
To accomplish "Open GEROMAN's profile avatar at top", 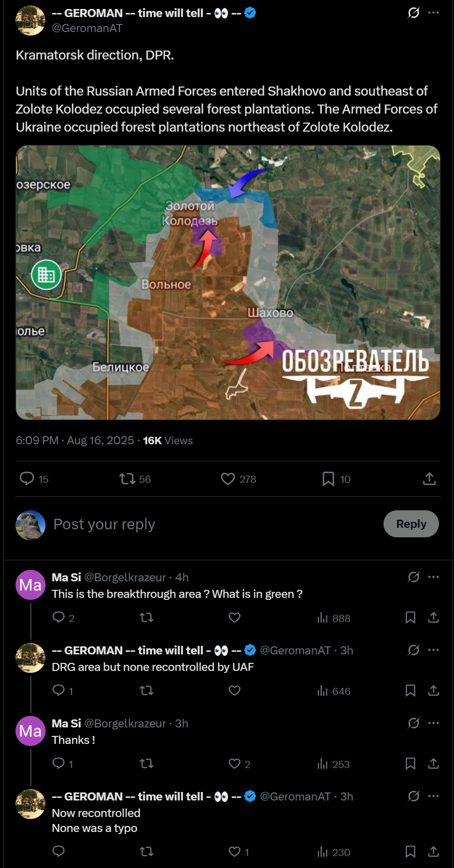I will tap(30, 21).
